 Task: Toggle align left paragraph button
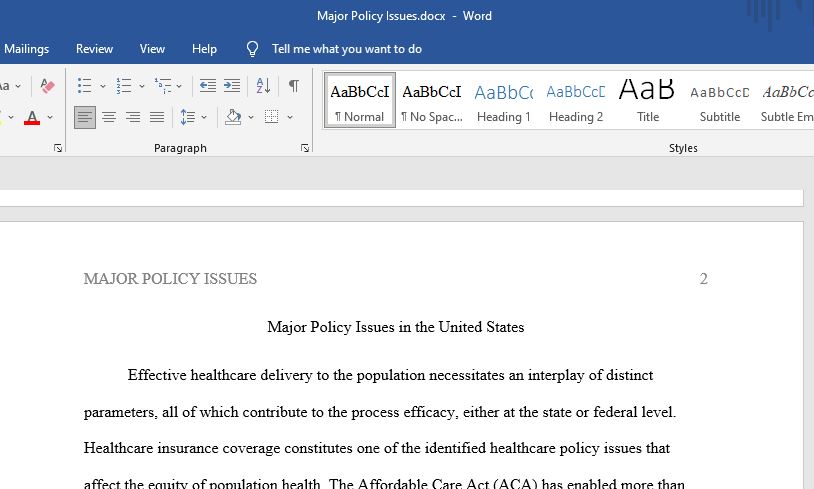85,117
